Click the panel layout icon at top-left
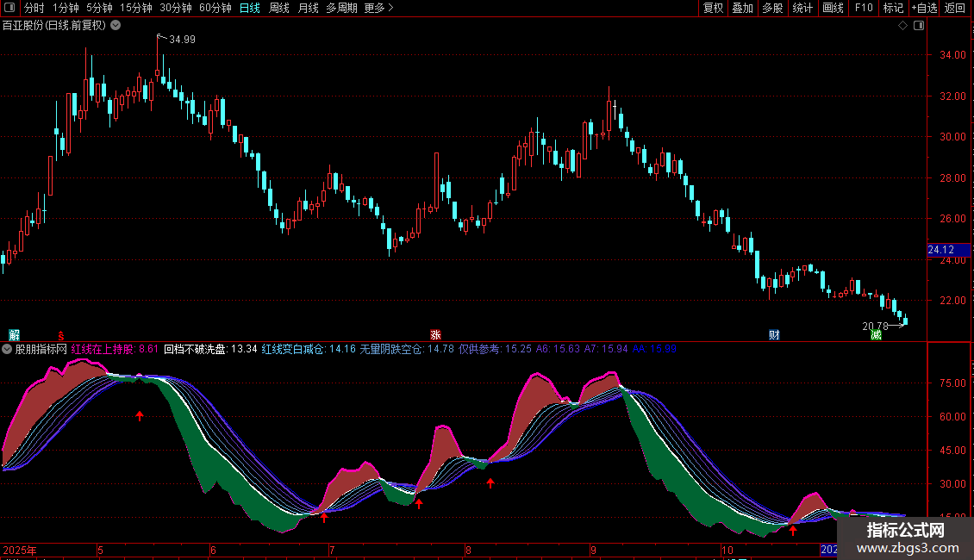The height and width of the screenshot is (560, 974). click(9, 9)
